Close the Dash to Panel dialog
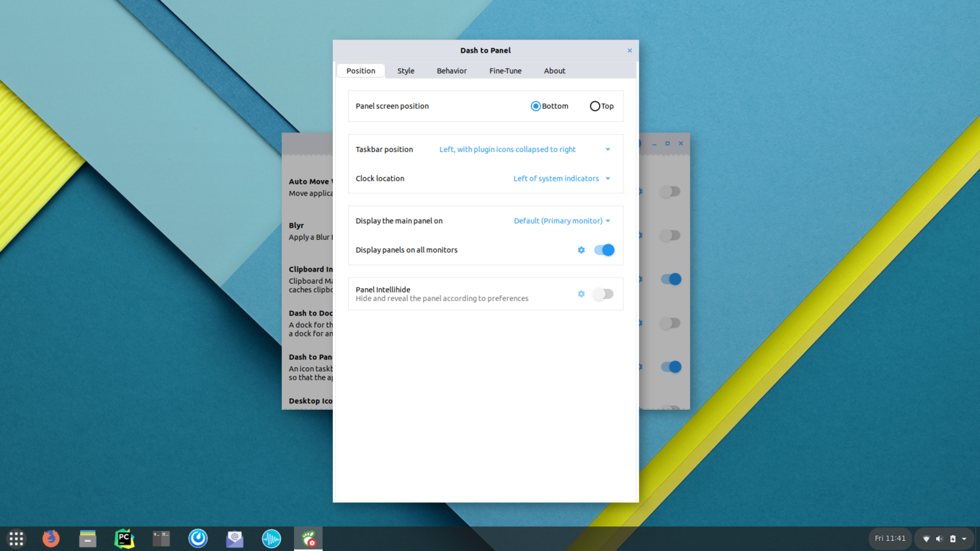 pyautogui.click(x=629, y=50)
